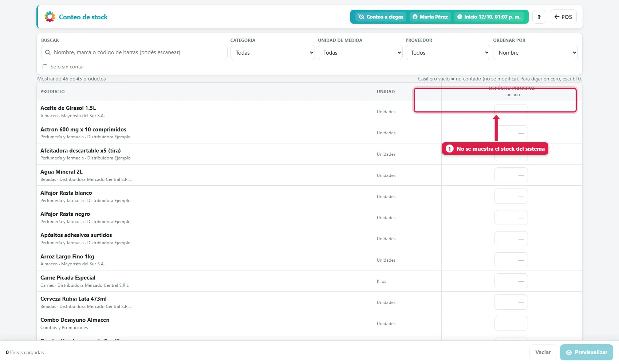This screenshot has height=364, width=619.
Task: Open the Categoría dropdown
Action: (x=273, y=52)
